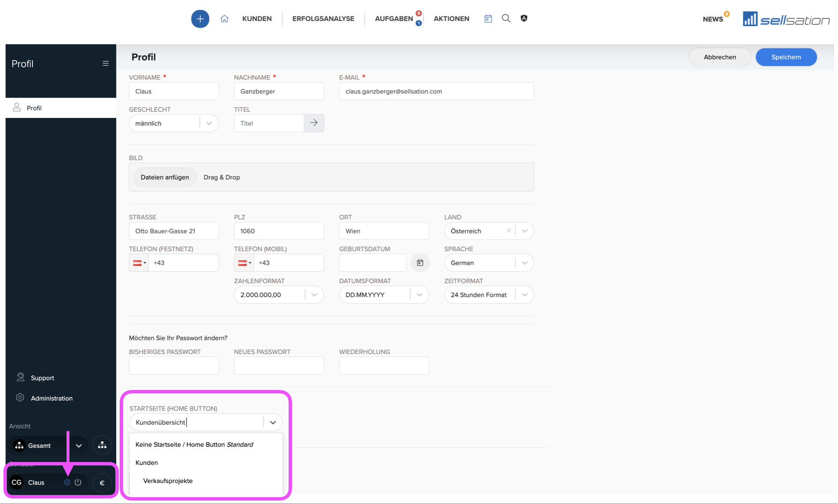The width and height of the screenshot is (838, 504).
Task: Click the Titel arrow button
Action: tap(314, 123)
